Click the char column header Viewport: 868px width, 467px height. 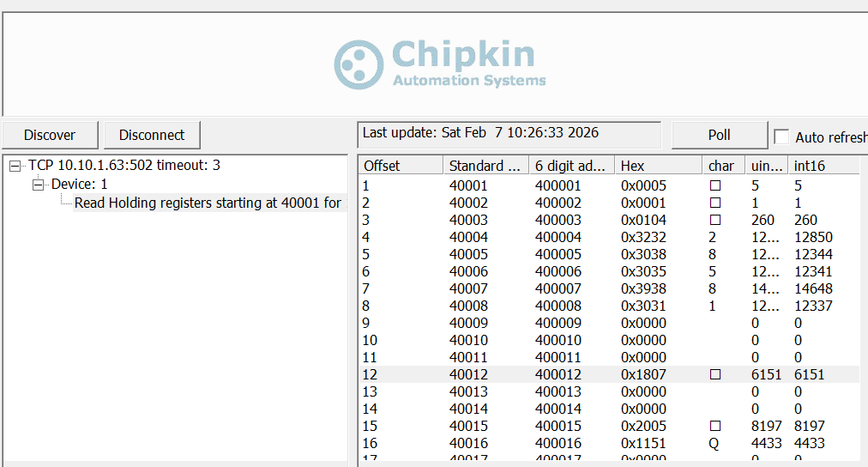(x=724, y=166)
